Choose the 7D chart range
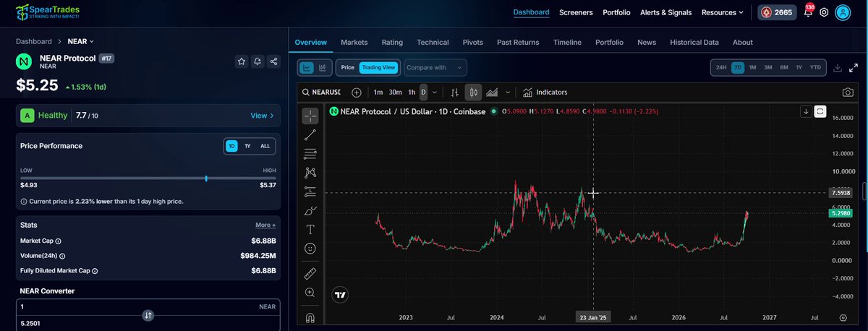868x331 pixels. pos(738,68)
